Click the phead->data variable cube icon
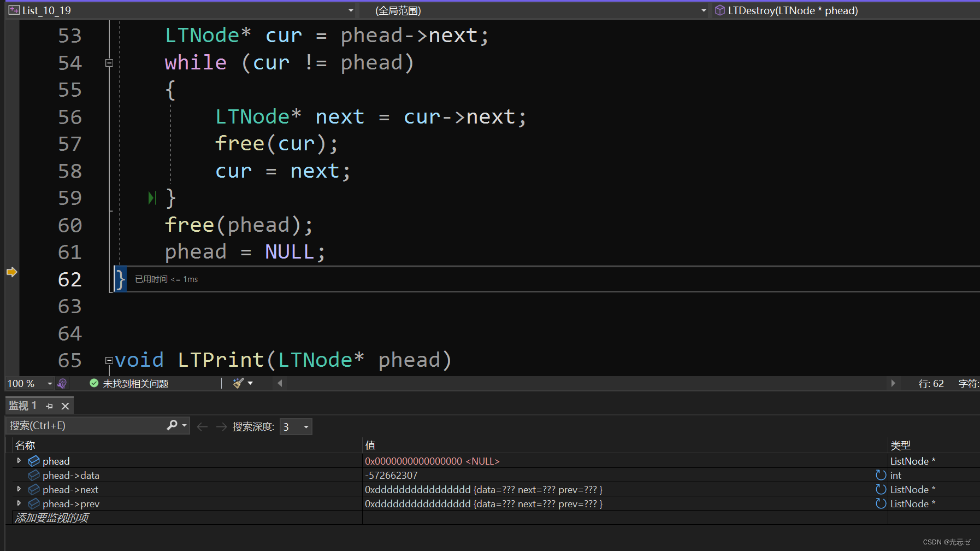 pos(34,475)
